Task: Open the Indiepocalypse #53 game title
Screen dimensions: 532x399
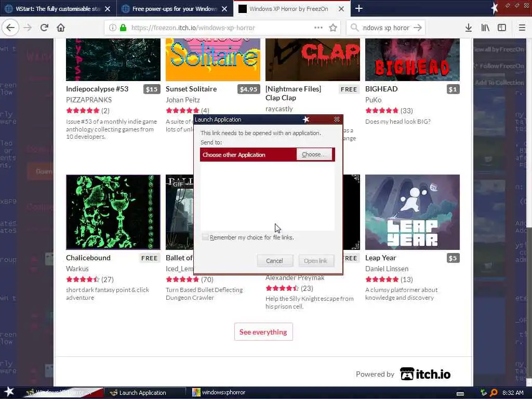Action: [x=97, y=89]
